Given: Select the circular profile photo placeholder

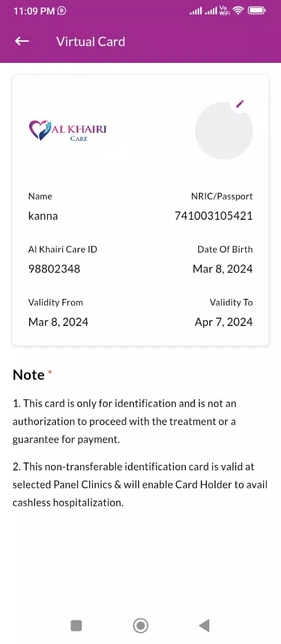Looking at the screenshot, I should [224, 131].
